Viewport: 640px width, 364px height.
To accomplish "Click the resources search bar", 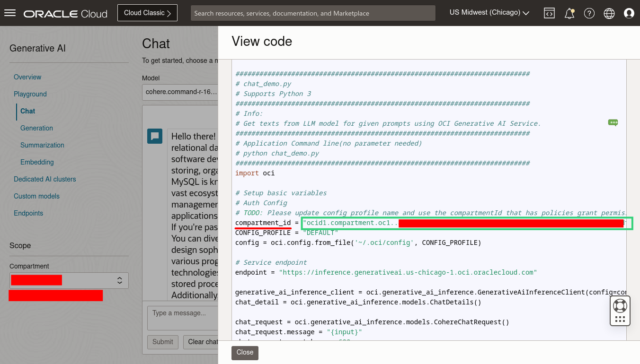I will tap(312, 13).
